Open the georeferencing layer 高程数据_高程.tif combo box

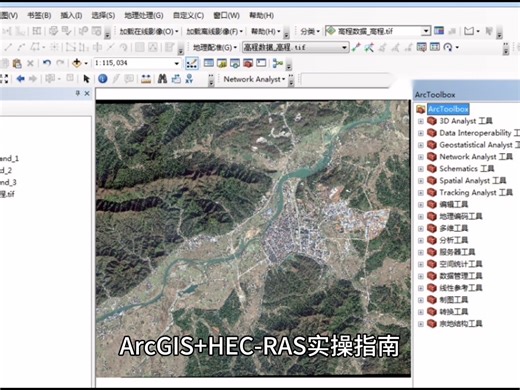296,47
